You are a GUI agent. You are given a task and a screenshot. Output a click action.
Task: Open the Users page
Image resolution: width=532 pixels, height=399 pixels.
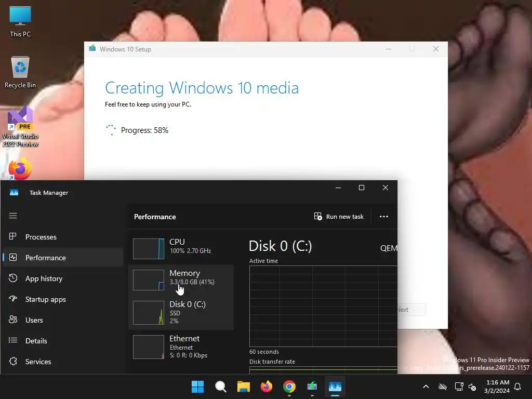coord(62,320)
